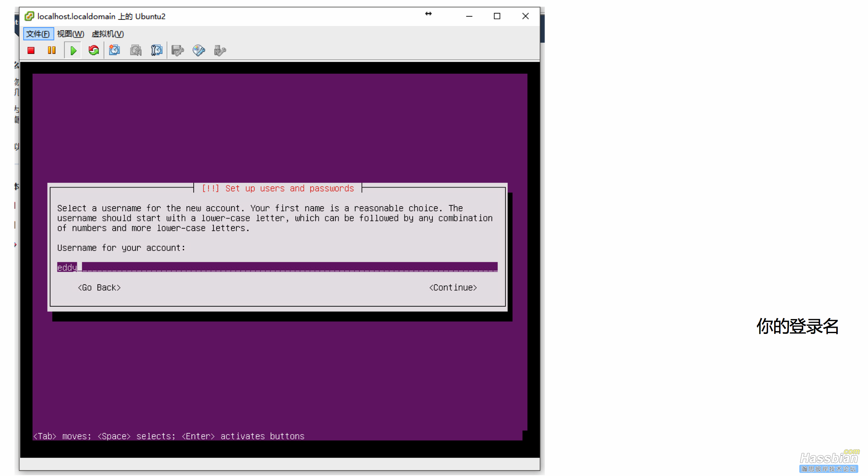Click the floppy drive connection icon
Viewport: 868px width, 476px height.
(178, 50)
